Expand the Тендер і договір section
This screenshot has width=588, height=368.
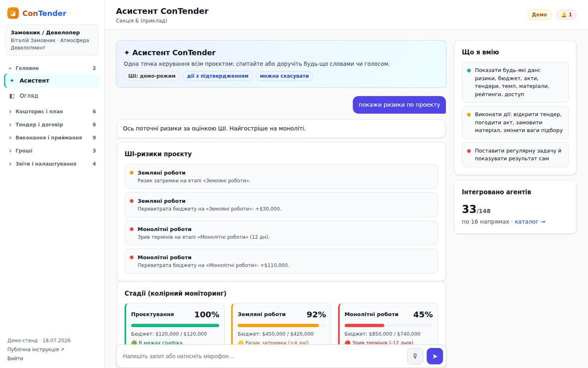(52, 125)
